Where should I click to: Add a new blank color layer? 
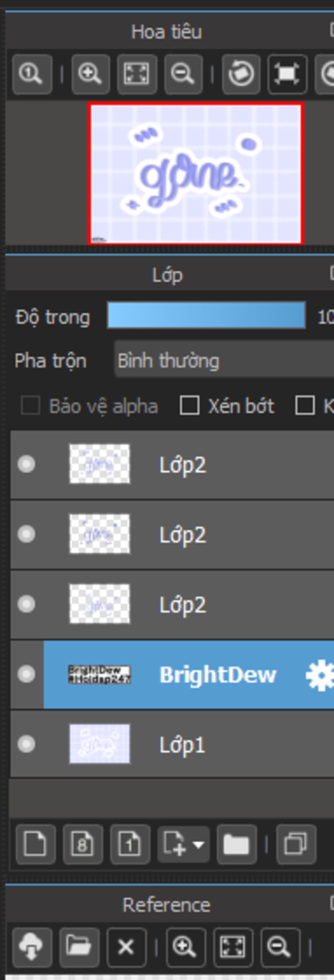click(36, 844)
